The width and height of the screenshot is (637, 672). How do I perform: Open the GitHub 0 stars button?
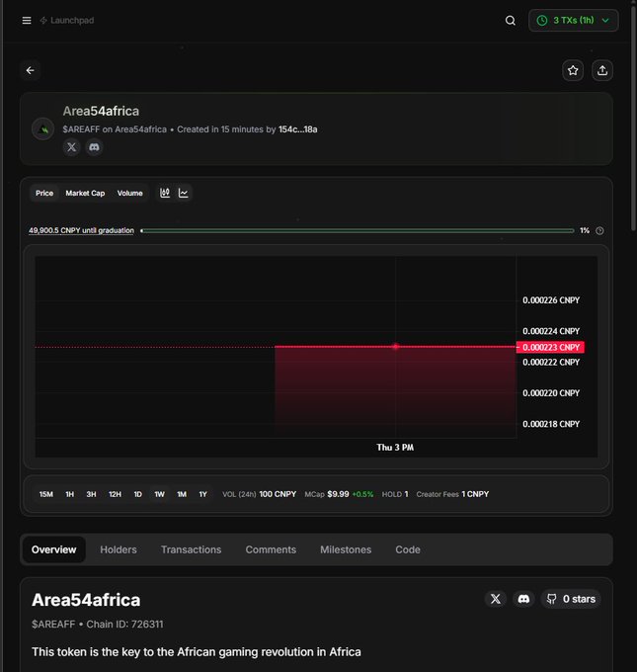coord(571,599)
